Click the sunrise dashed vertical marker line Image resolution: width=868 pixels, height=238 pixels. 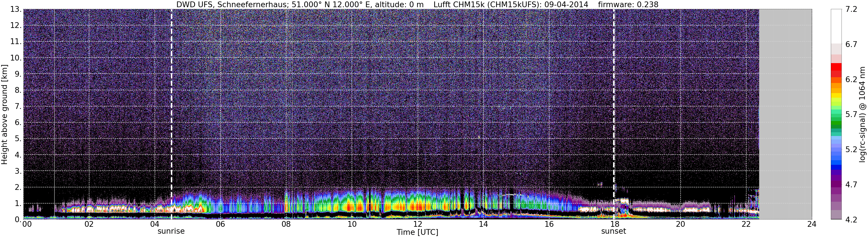coord(171,115)
